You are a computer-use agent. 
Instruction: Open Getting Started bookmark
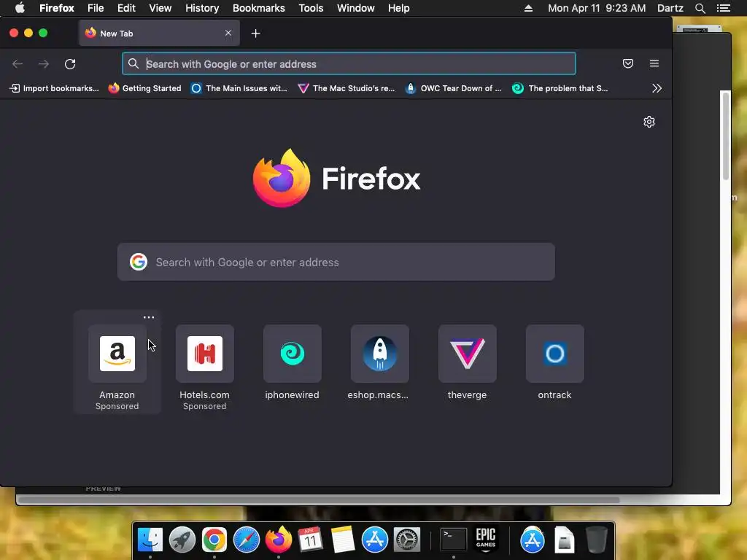145,88
